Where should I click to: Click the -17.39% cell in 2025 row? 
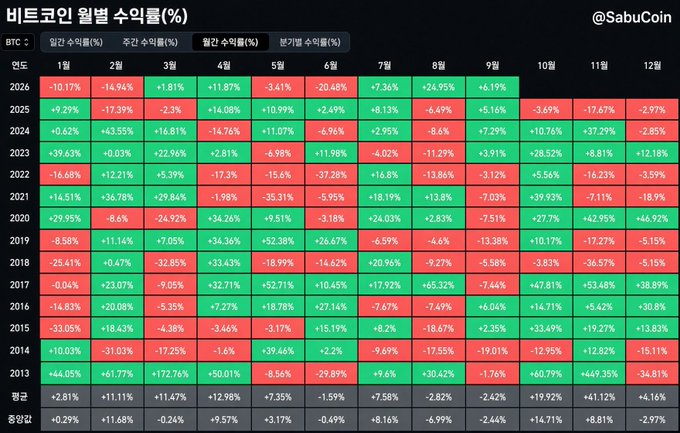pos(117,109)
